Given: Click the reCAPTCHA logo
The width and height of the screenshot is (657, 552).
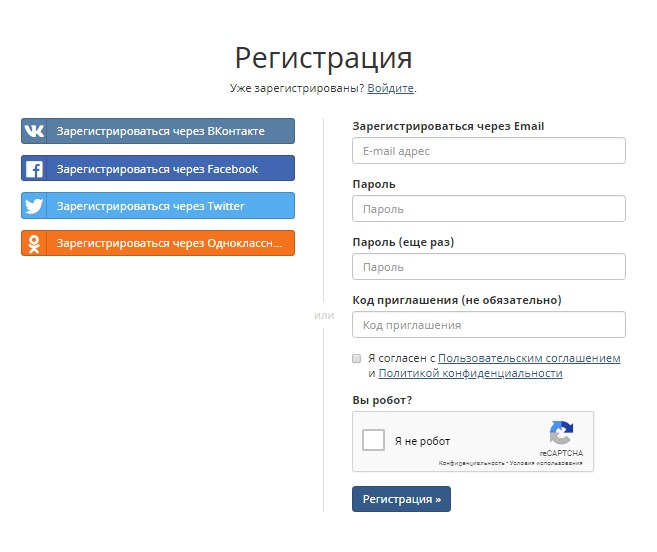Looking at the screenshot, I should coord(561,433).
